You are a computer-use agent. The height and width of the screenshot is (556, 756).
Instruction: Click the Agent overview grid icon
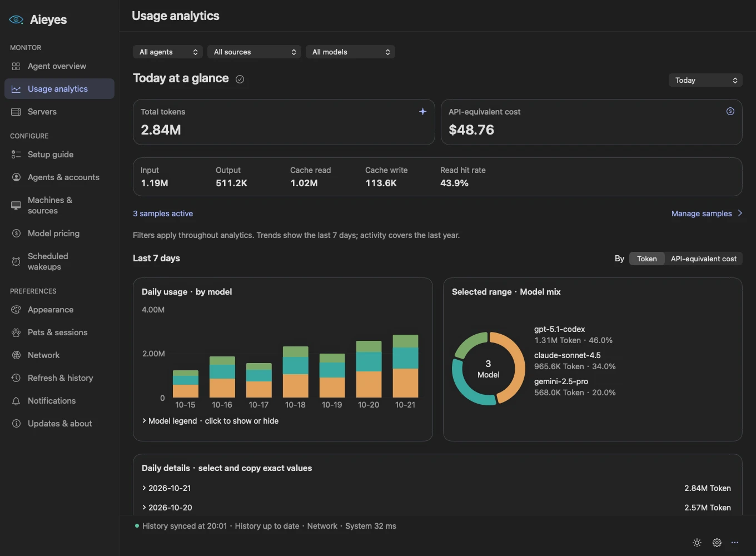coord(16,66)
